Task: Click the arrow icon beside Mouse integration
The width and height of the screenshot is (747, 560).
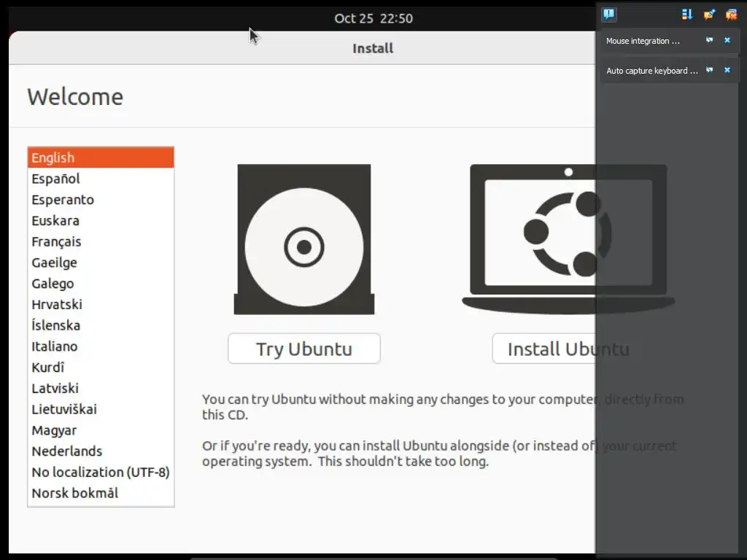Action: click(x=709, y=40)
